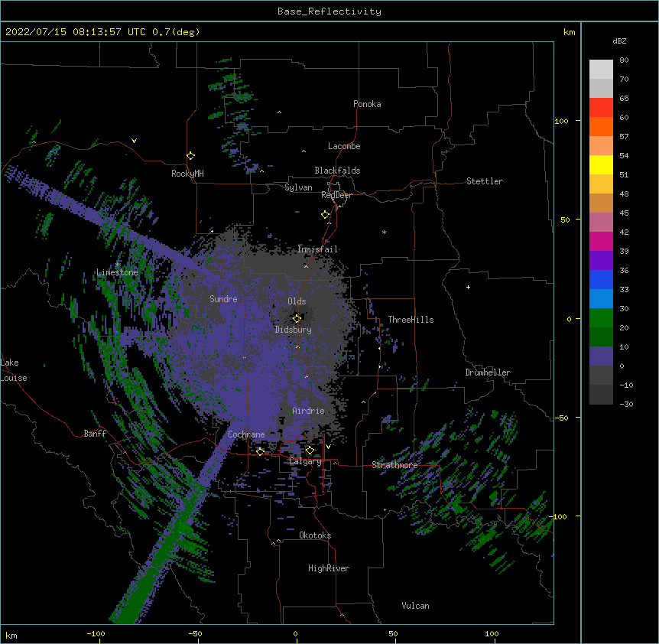
Task: Click the yellow diamond marker south of RedDeer
Action: coord(326,215)
